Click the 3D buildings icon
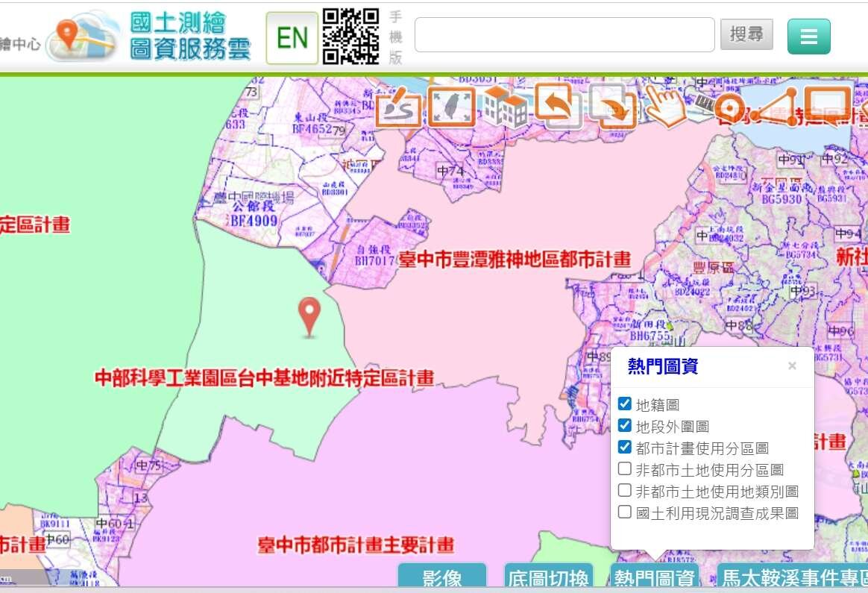This screenshot has height=593, width=868. (505, 107)
